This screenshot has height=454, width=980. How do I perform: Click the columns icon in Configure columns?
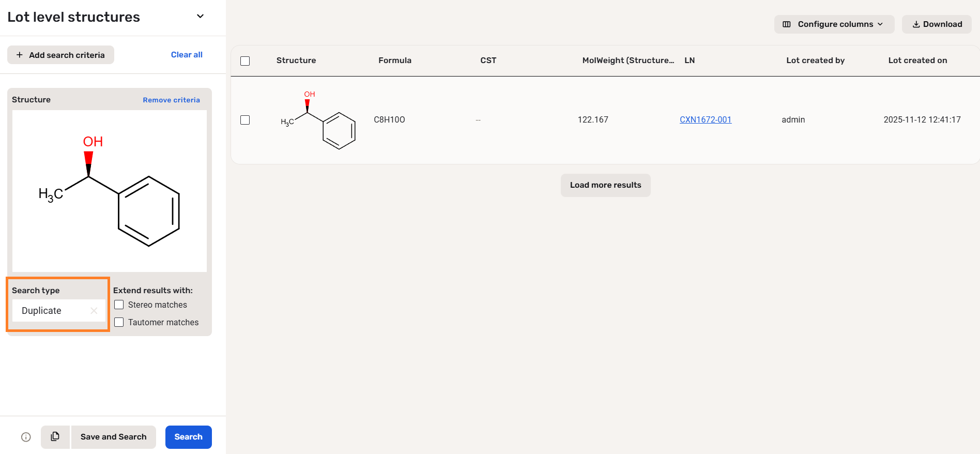coord(787,24)
